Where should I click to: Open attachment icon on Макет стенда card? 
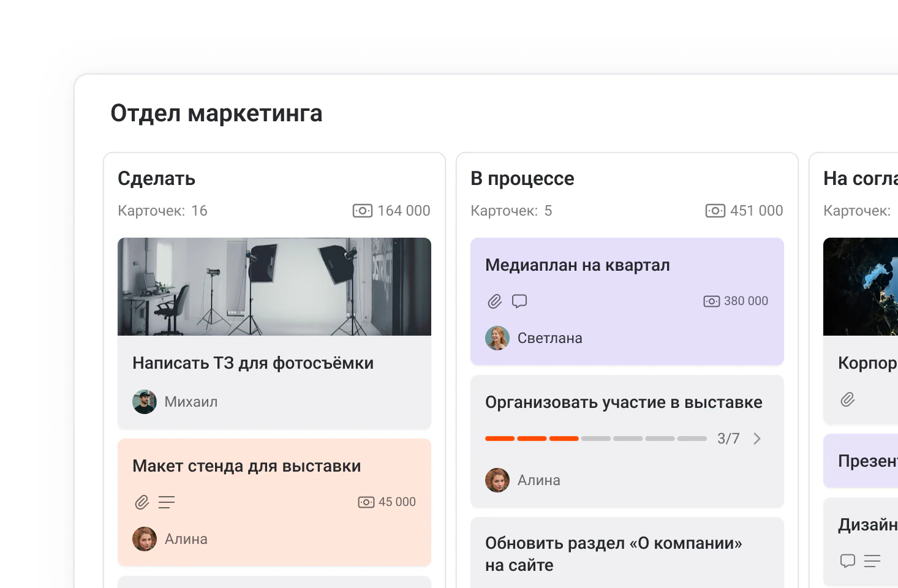[x=142, y=502]
